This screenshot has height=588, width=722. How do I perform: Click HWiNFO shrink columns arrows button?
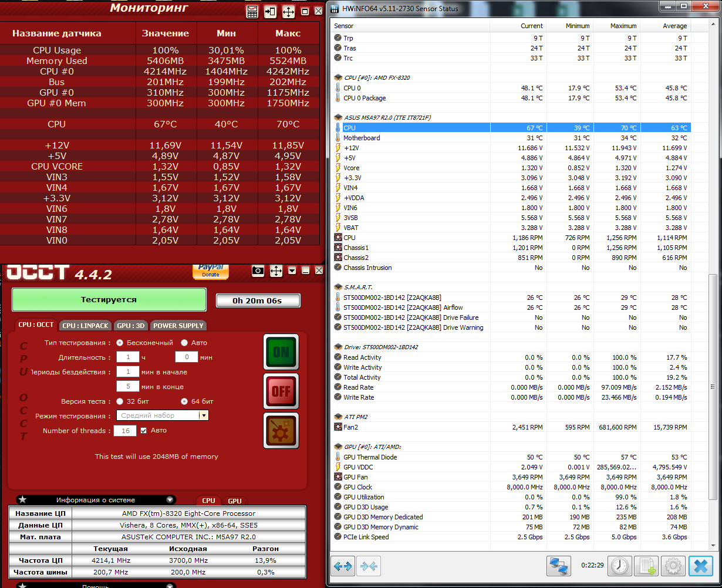368,566
